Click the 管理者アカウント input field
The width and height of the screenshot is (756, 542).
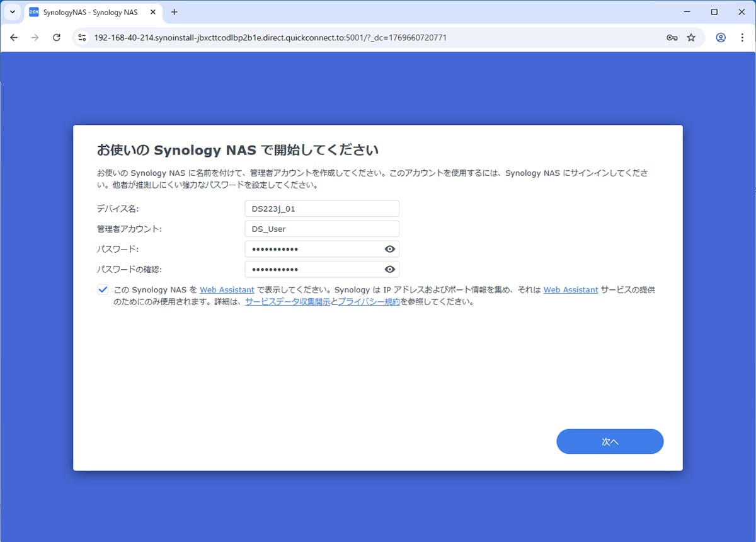[x=321, y=229]
